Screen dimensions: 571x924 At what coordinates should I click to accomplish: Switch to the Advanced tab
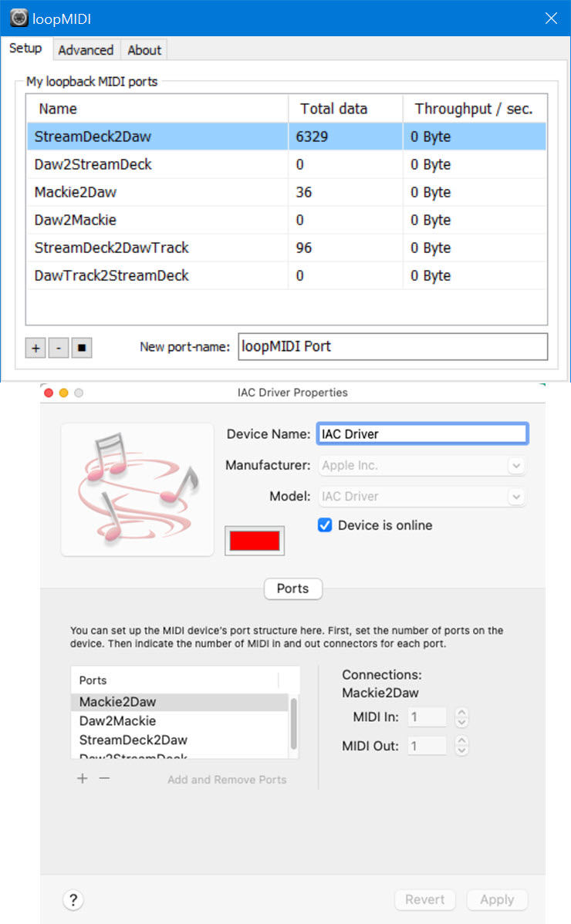pyautogui.click(x=86, y=50)
